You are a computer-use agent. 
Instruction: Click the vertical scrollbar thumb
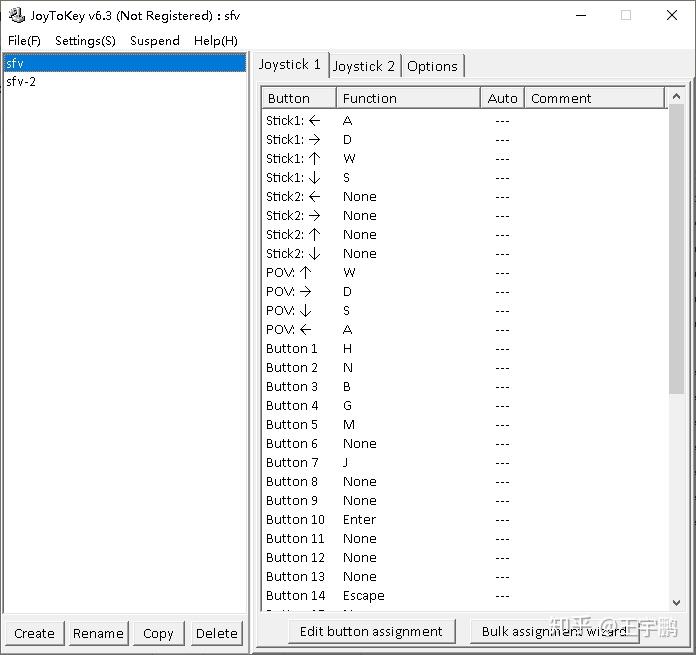676,249
